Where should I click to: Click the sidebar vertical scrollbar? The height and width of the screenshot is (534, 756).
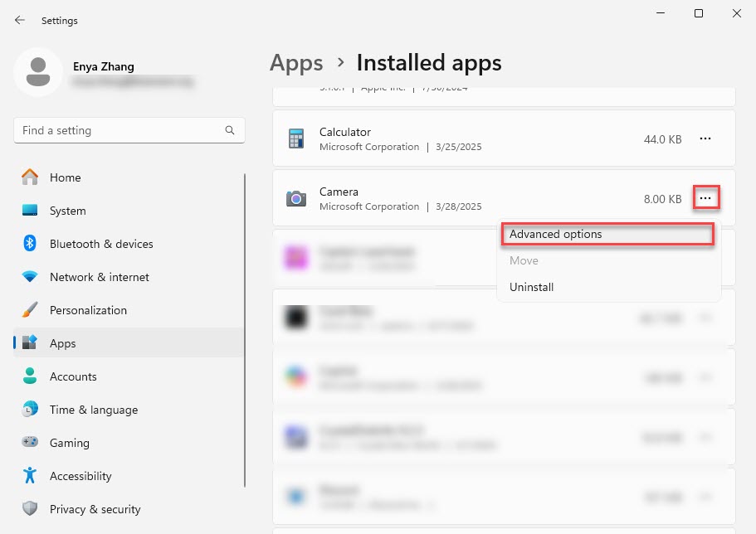[246, 332]
